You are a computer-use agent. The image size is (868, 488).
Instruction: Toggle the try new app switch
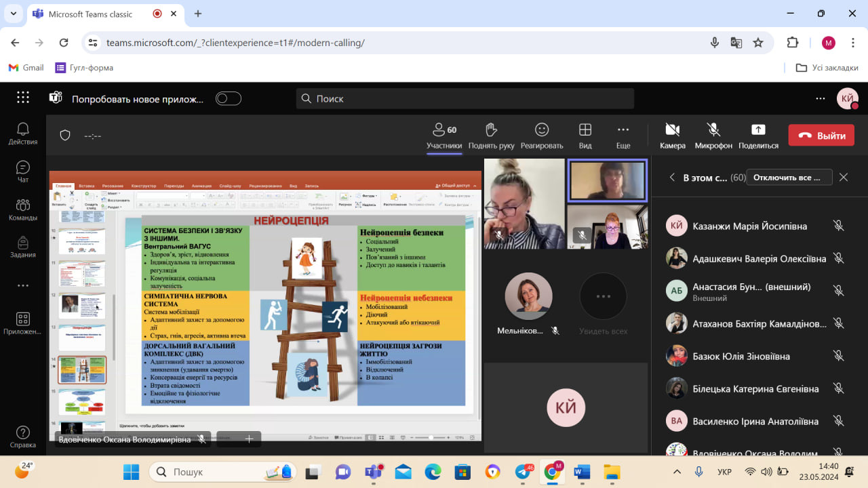[229, 99]
